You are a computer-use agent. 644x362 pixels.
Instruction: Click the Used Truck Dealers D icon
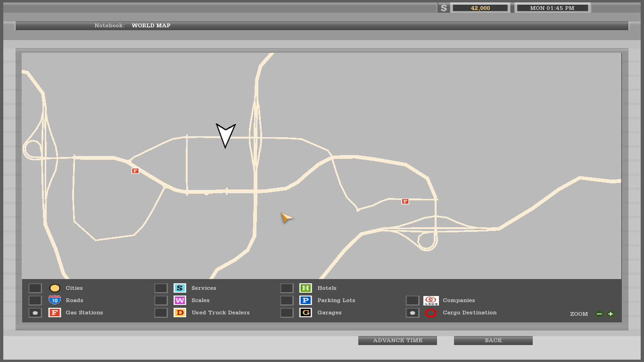tap(180, 313)
